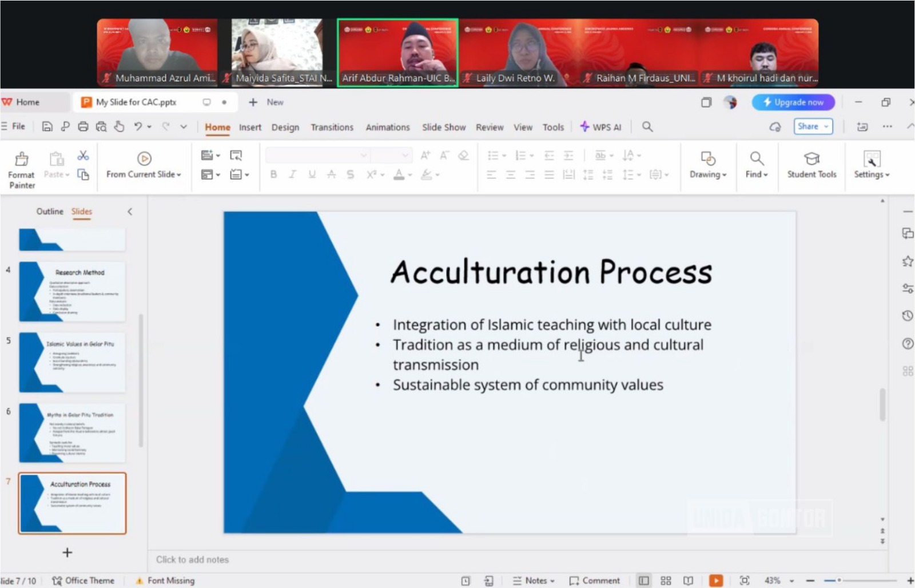Click the orange slideshow play button in status bar
Image resolution: width=915 pixels, height=588 pixels.
pyautogui.click(x=715, y=581)
